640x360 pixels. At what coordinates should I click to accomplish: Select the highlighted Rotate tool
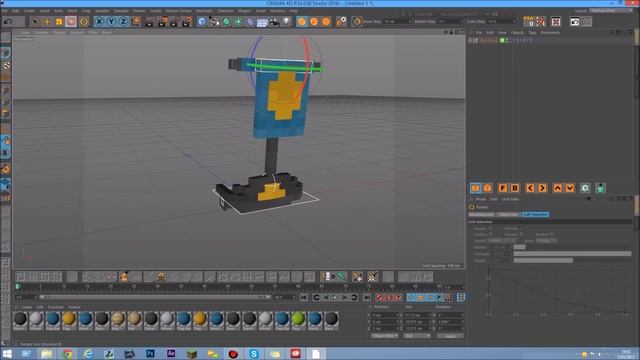[71, 22]
